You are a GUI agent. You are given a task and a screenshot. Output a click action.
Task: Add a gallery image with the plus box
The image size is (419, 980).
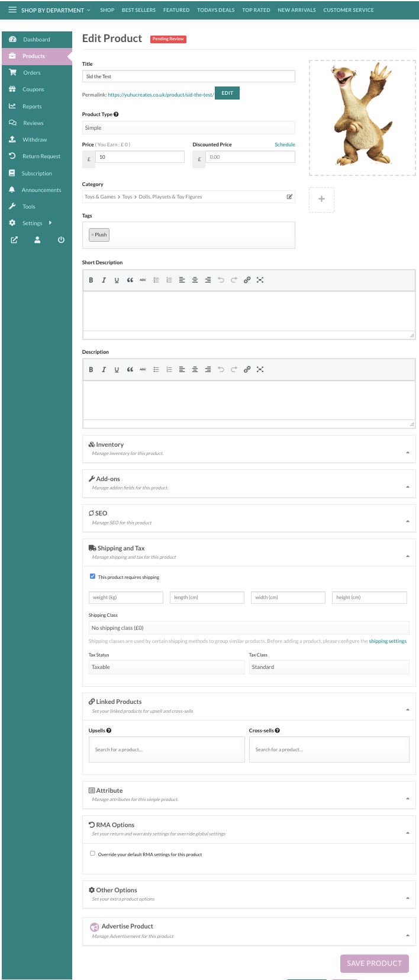click(321, 199)
